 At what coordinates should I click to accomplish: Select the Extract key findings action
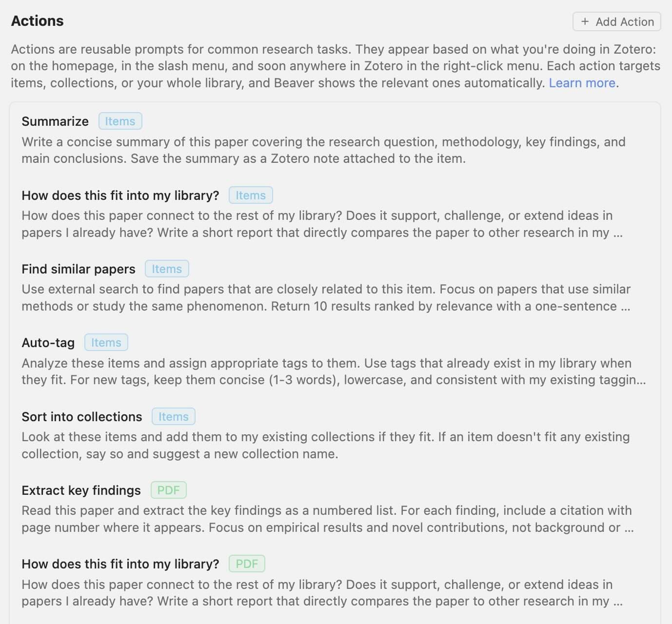80,490
